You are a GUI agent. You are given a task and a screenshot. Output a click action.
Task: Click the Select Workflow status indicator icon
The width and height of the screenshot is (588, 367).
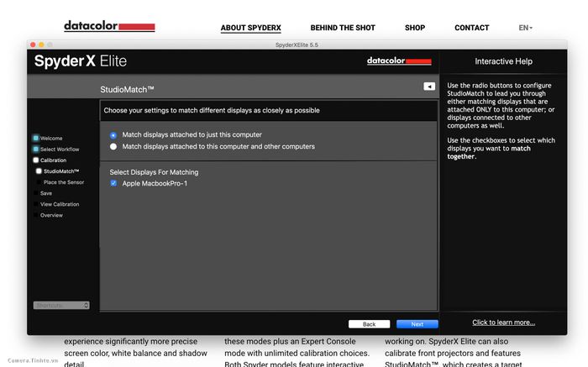pos(36,149)
